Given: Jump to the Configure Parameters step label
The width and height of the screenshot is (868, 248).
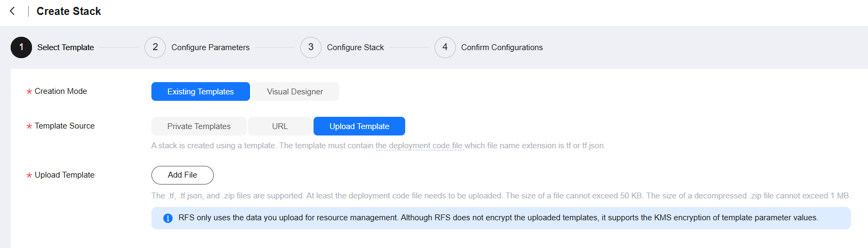Looking at the screenshot, I should click(x=210, y=47).
